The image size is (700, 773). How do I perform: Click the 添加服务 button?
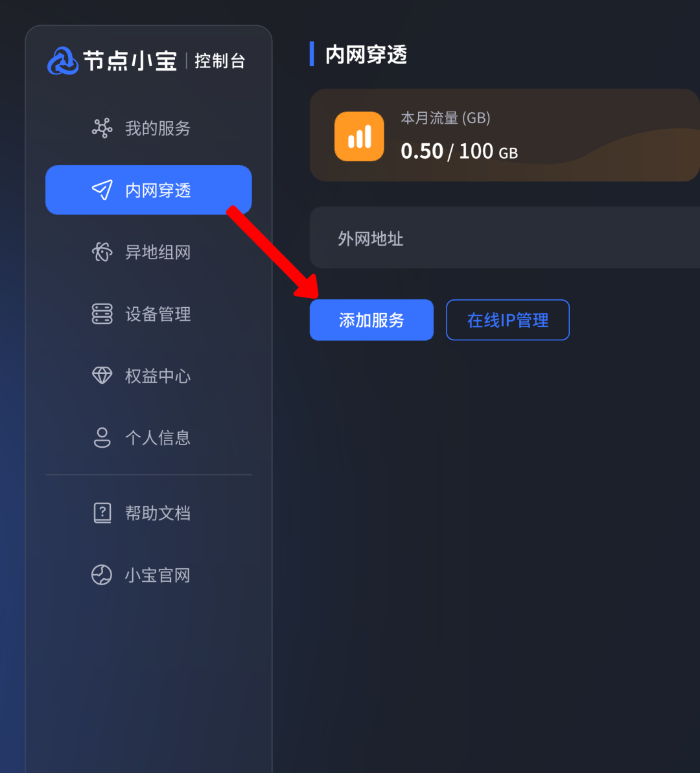coord(371,320)
